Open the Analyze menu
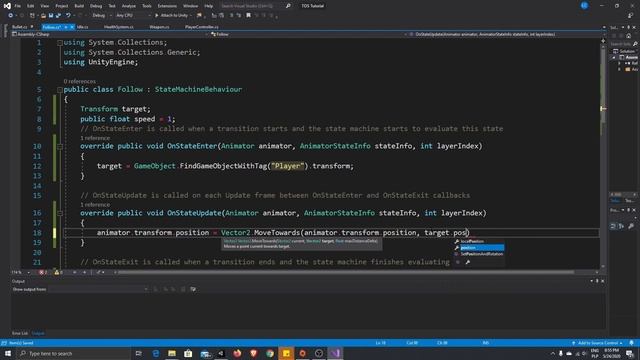 (129, 6)
